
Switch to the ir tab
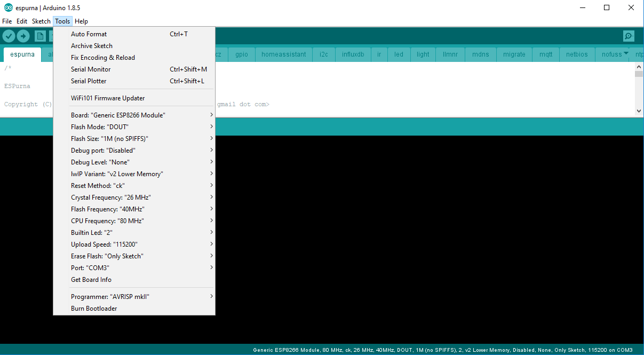379,54
